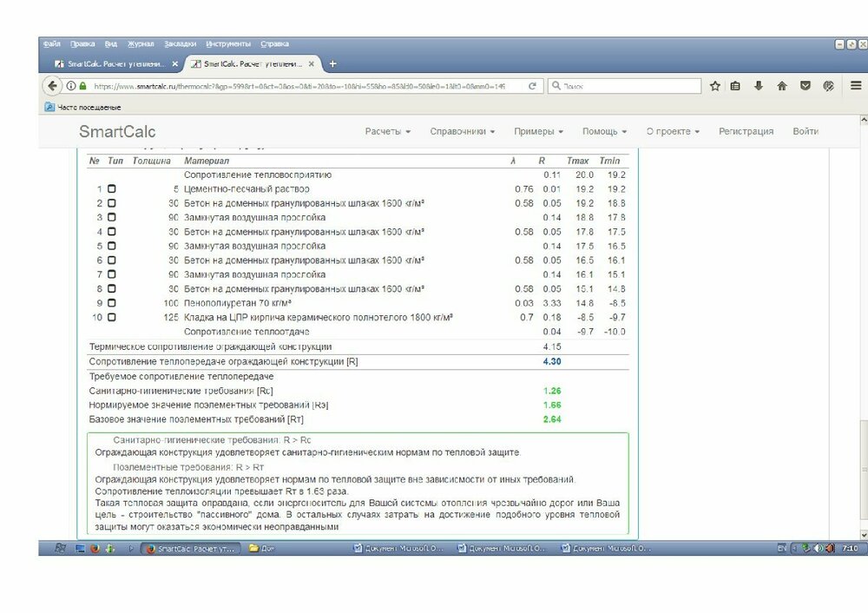Open the Журнал menu in the menu bar
Viewport: 868px width, 613px height.
(x=141, y=43)
